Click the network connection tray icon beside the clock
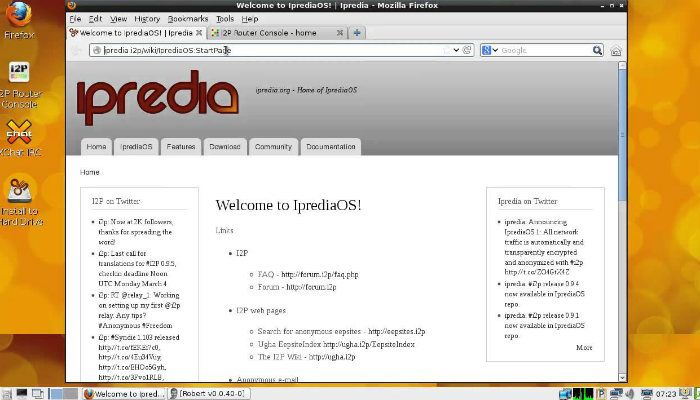This screenshot has height=400, width=700. [647, 394]
